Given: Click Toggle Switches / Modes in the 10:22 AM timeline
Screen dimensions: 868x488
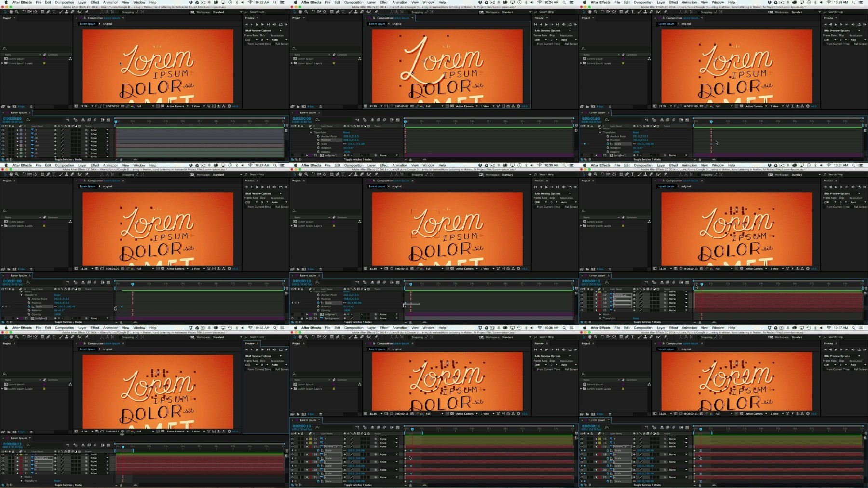Looking at the screenshot, I should pyautogui.click(x=68, y=159).
